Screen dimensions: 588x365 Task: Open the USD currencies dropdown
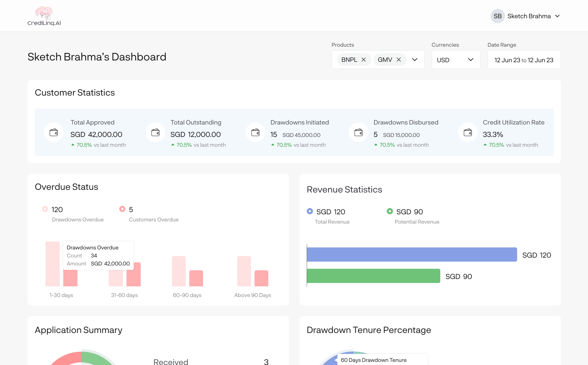(456, 60)
